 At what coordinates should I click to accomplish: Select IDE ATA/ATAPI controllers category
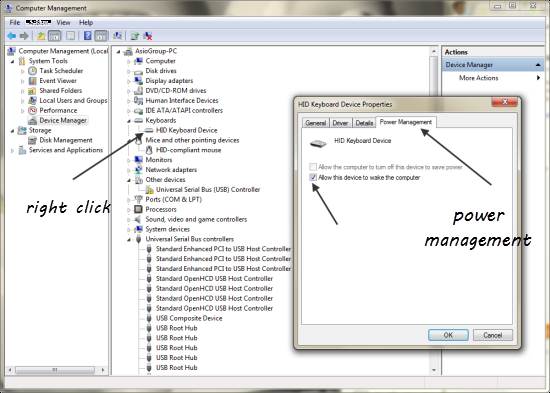coord(184,111)
